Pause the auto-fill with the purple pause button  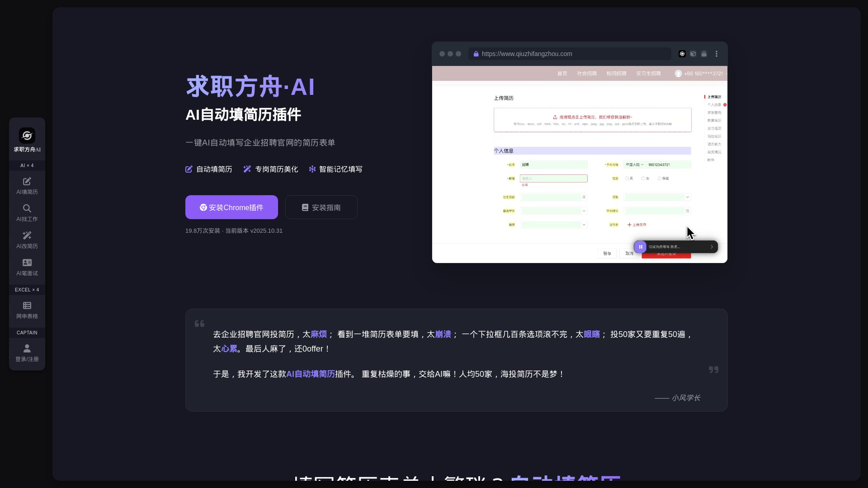click(641, 247)
